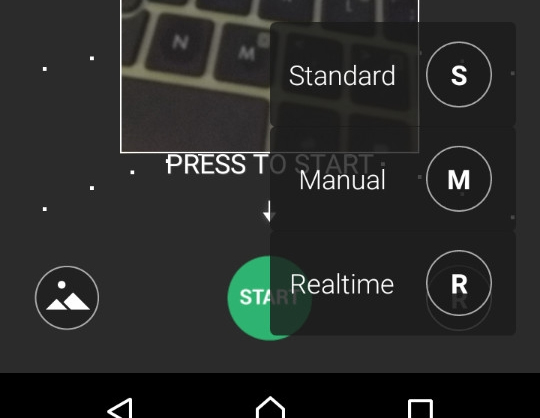Select the Standard text label in menu
This screenshot has height=418, width=540.
pyautogui.click(x=342, y=75)
